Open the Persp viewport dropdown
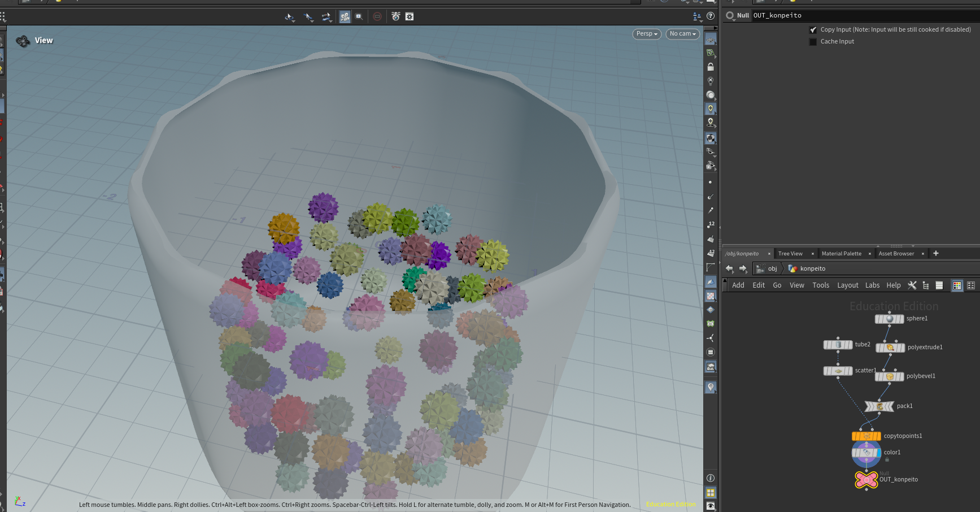This screenshot has width=980, height=512. pos(647,34)
